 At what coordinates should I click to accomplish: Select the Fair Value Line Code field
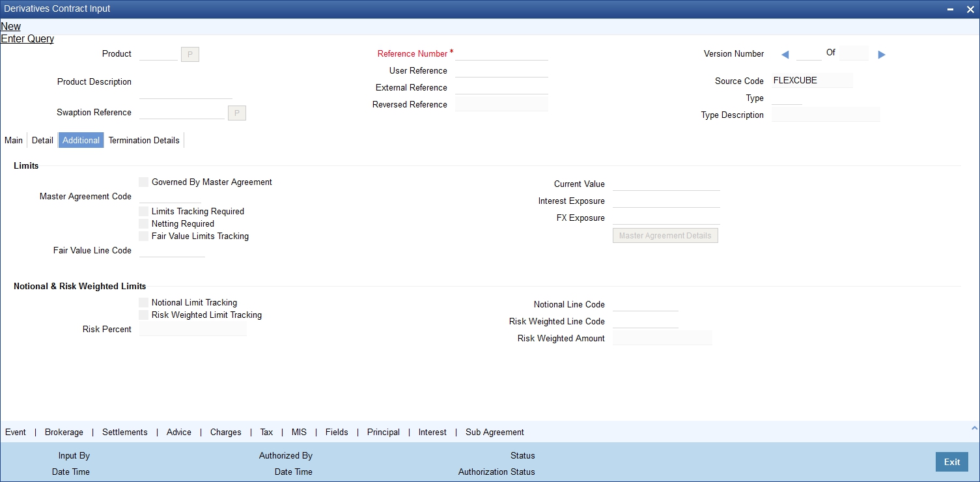click(172, 251)
